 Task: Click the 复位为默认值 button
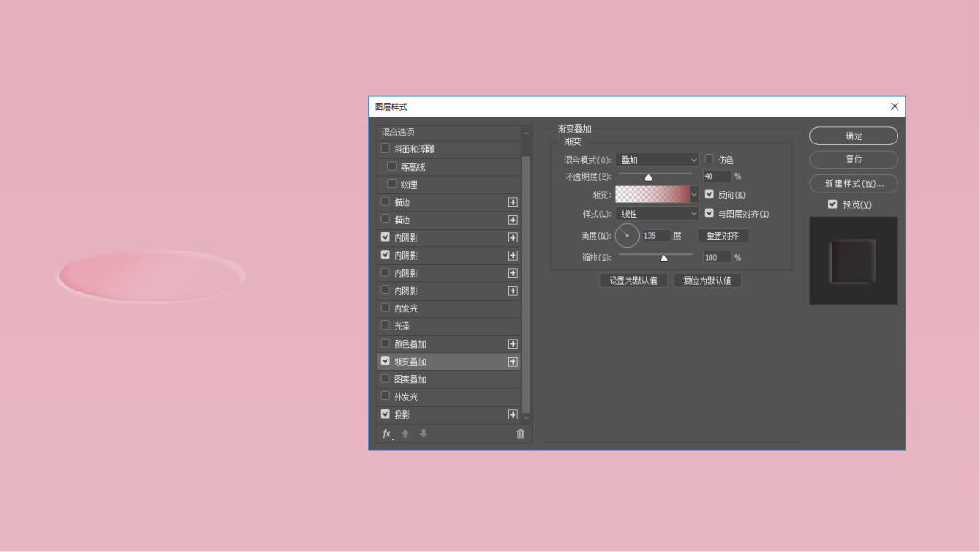click(708, 281)
